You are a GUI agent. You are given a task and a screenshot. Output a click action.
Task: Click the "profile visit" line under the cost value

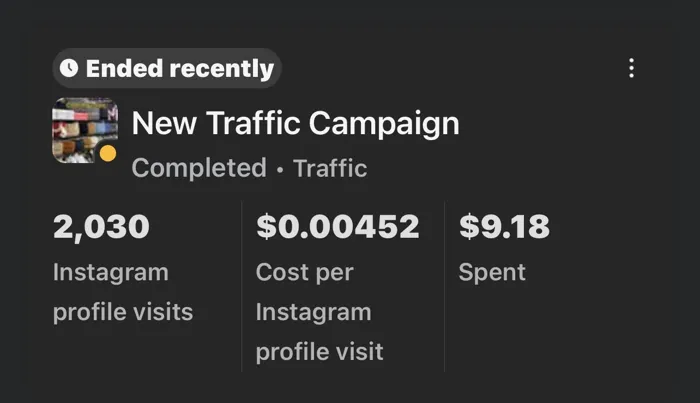click(319, 352)
